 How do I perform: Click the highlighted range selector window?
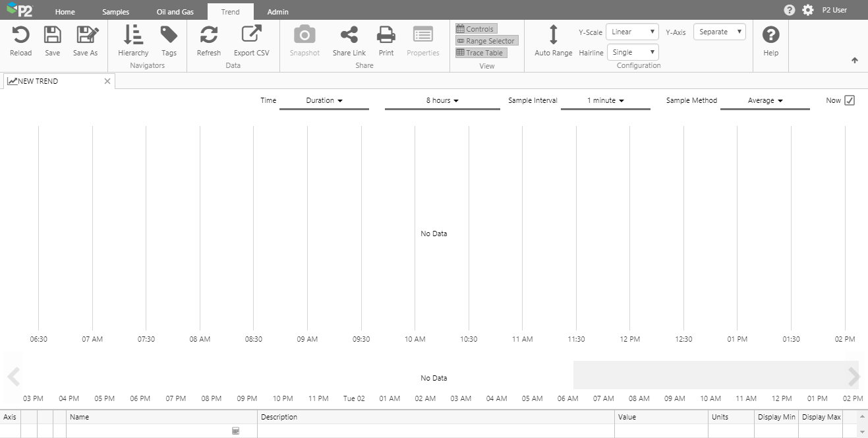709,375
